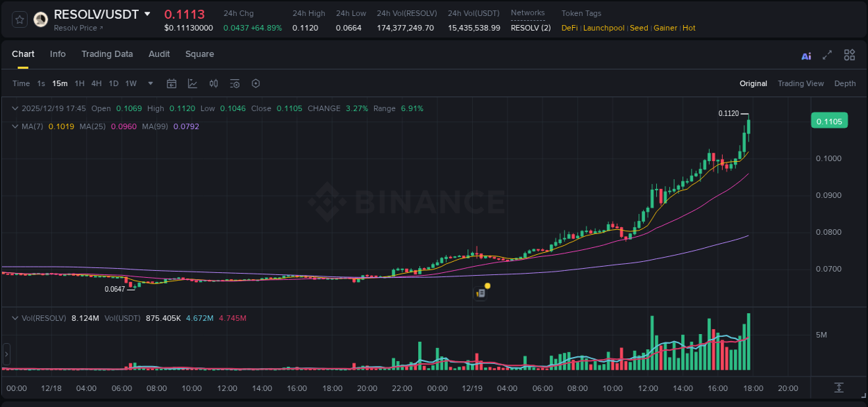
Task: Open the chart type line icon
Action: coord(192,83)
